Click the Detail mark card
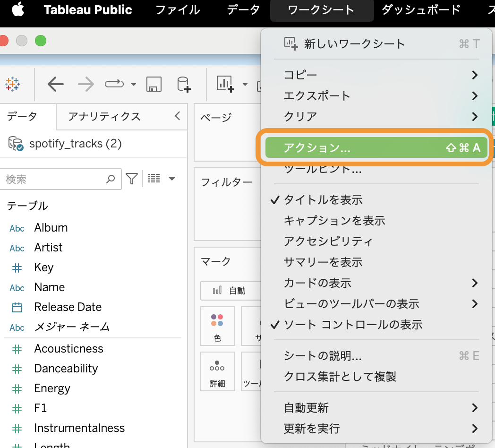 click(x=218, y=371)
